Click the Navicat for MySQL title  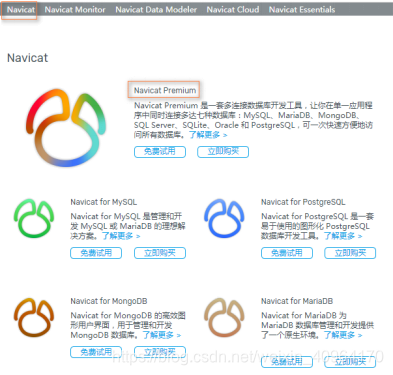(x=104, y=202)
